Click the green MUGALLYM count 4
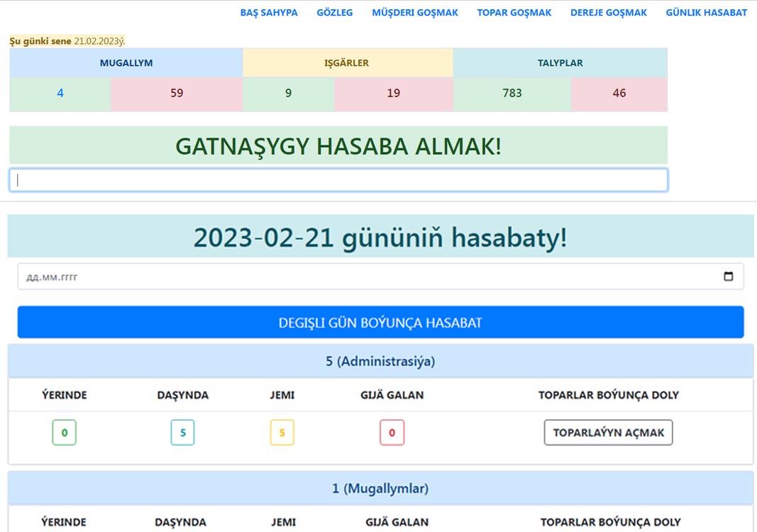 click(x=60, y=93)
